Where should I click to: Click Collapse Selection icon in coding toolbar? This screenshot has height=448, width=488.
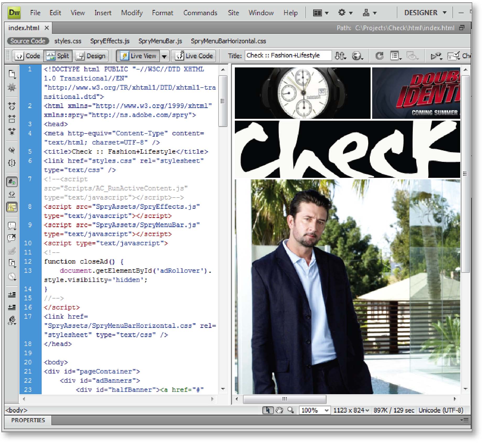point(12,119)
